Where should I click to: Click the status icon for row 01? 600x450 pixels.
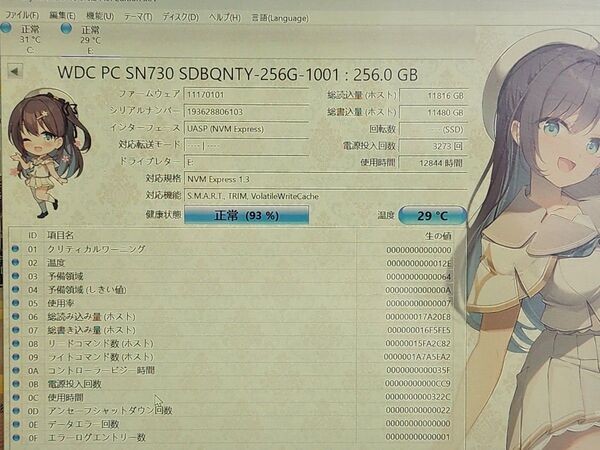tap(15, 249)
